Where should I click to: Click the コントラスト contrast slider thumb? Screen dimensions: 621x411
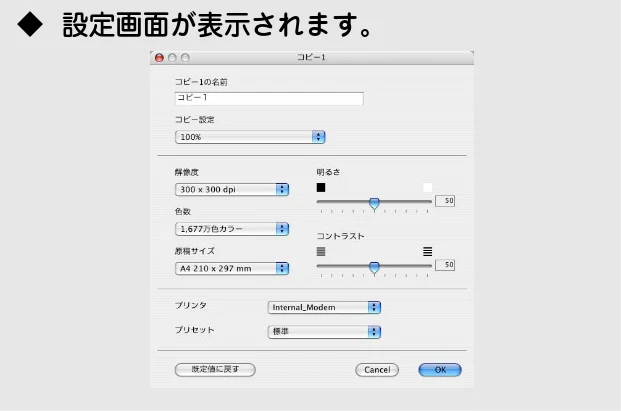pyautogui.click(x=374, y=268)
